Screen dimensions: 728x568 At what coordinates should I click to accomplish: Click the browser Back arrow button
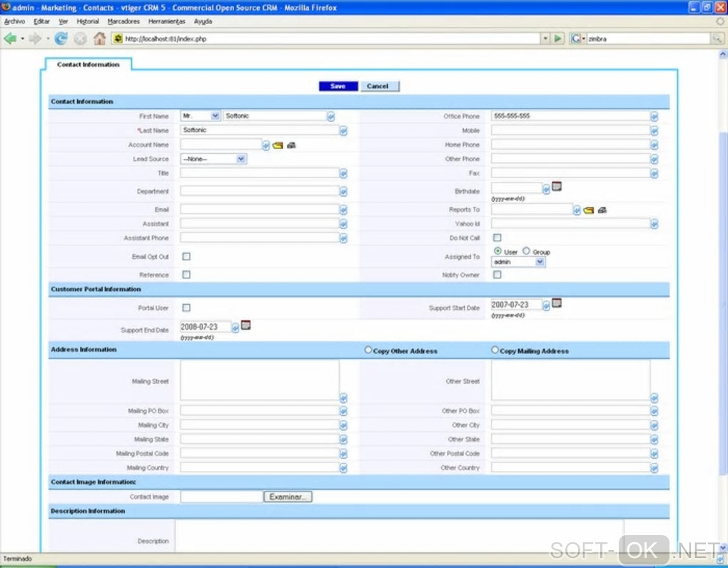coord(10,39)
